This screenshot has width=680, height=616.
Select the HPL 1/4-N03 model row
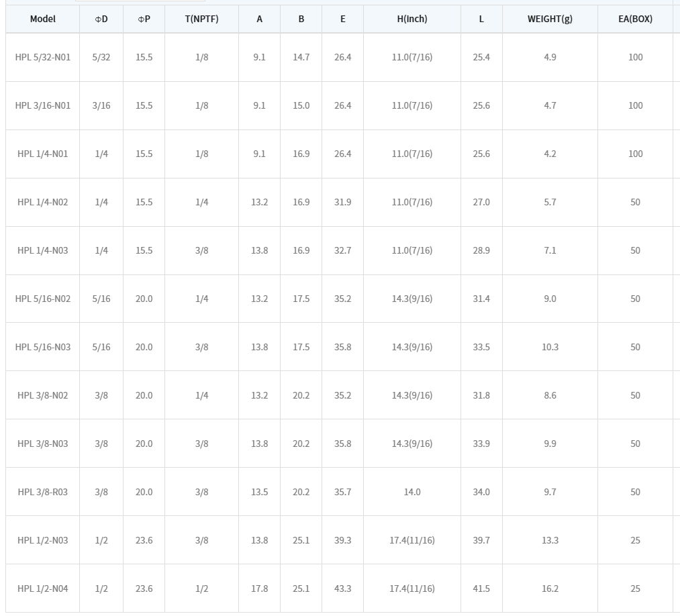click(x=43, y=250)
